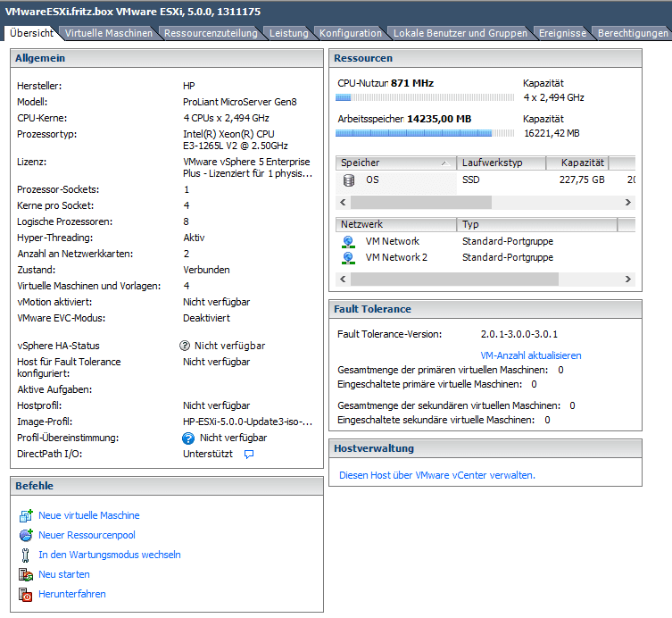Click left arrow of Netzwerk scrollbar
This screenshot has height=618, width=672.
pyautogui.click(x=343, y=280)
